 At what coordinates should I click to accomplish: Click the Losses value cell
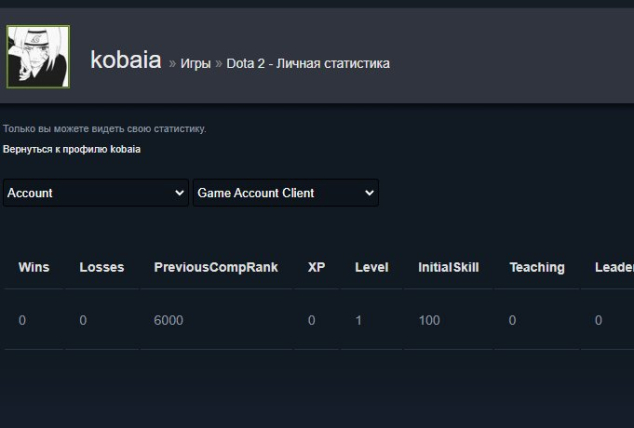click(83, 321)
